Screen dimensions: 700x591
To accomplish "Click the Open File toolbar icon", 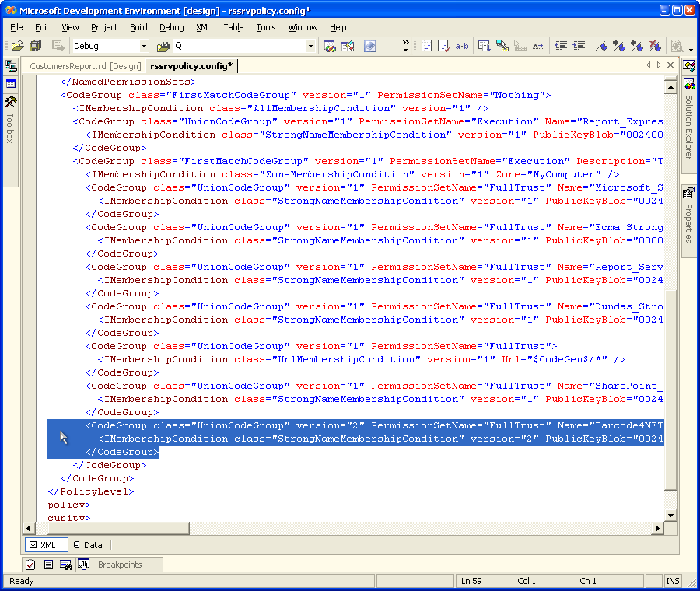I will pos(17,46).
